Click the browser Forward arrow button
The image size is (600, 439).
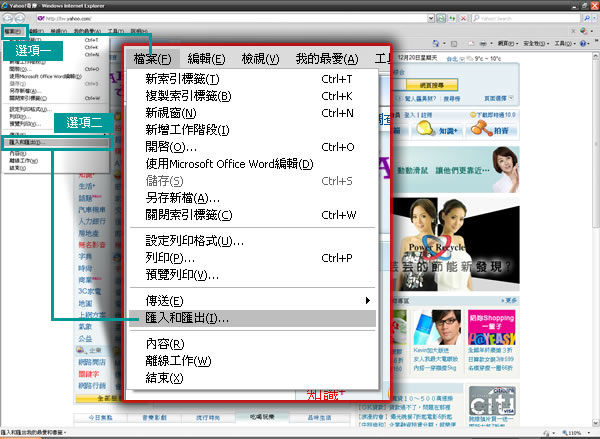point(20,18)
